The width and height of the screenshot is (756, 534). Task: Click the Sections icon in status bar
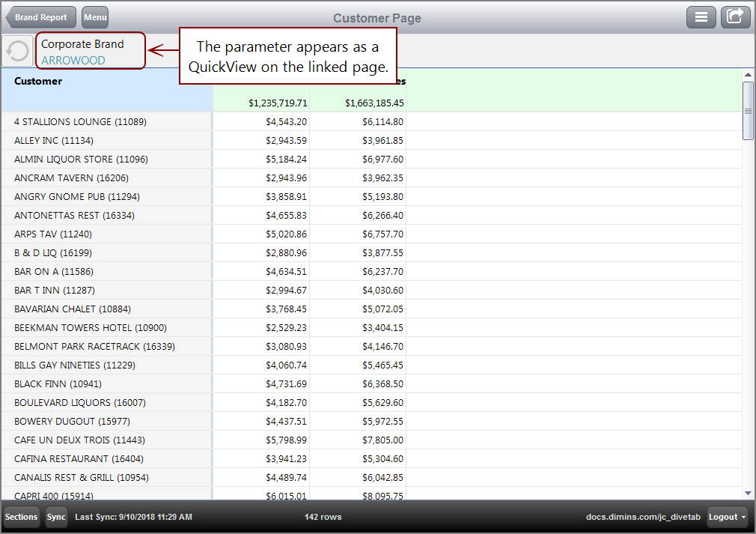[20, 517]
